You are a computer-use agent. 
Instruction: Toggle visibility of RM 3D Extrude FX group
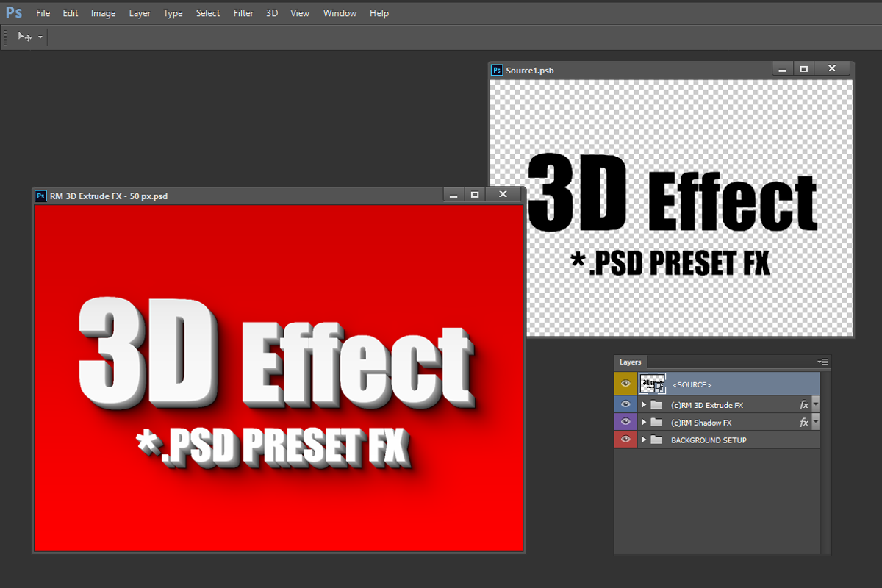[x=625, y=405]
